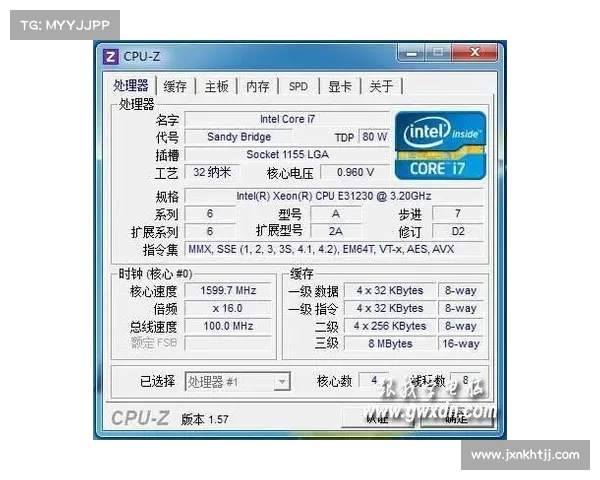Click the 扩展系列 value 6

[x=210, y=231]
